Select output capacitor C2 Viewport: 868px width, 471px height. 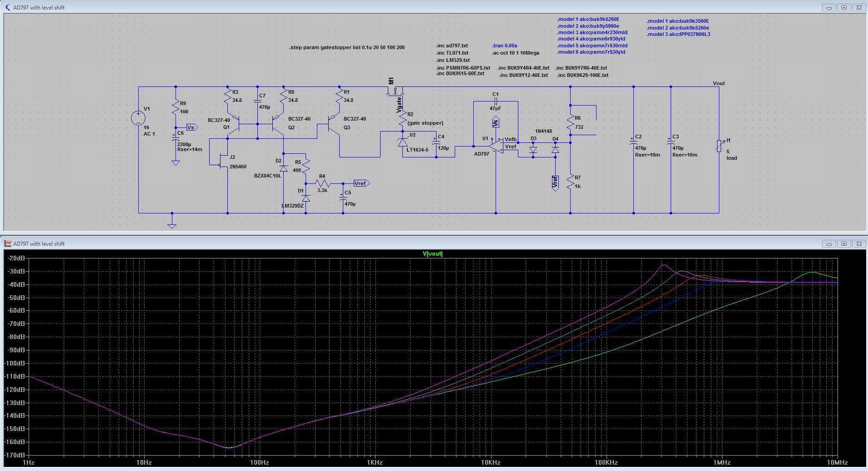click(x=633, y=142)
